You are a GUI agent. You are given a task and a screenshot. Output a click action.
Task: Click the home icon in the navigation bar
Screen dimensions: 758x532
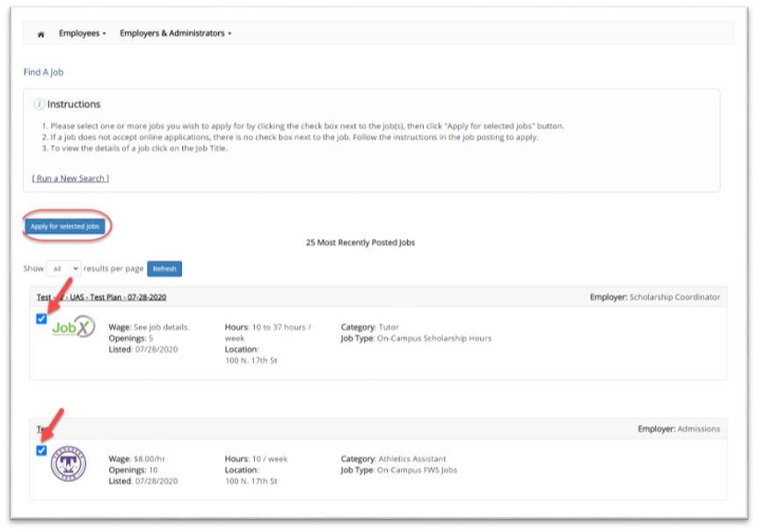[40, 33]
